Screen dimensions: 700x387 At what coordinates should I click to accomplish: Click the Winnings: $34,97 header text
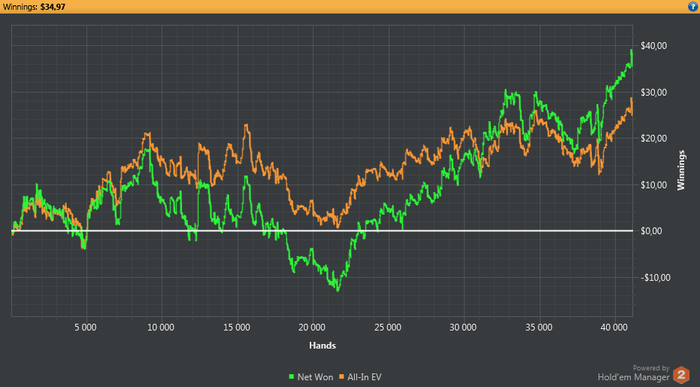point(34,7)
